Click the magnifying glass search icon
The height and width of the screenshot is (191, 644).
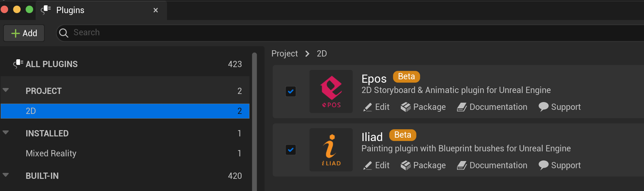(x=64, y=33)
